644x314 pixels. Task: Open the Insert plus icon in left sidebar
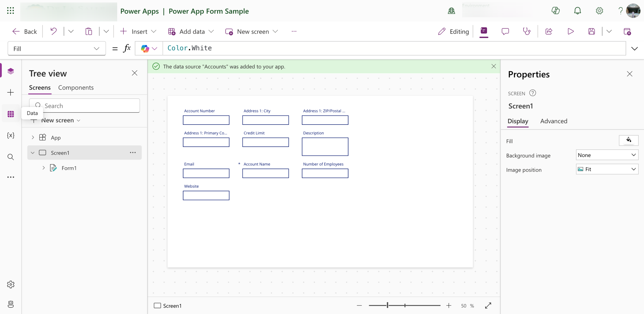click(x=11, y=92)
